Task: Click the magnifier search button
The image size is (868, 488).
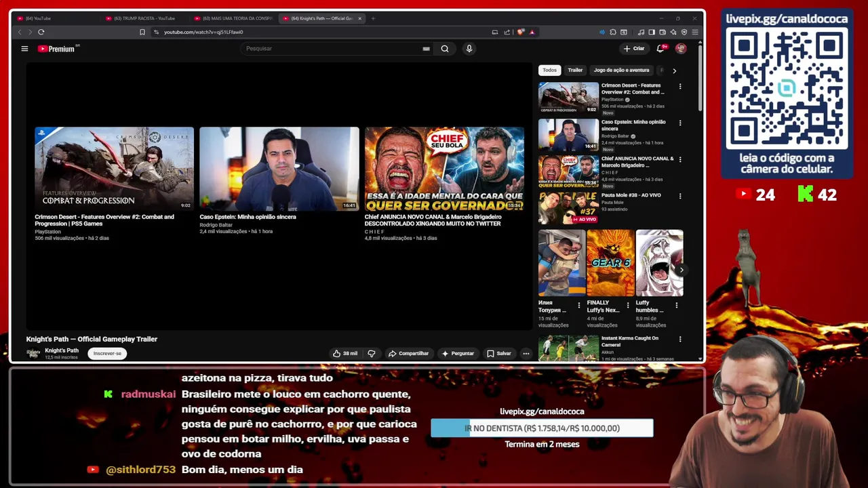Action: coord(445,49)
